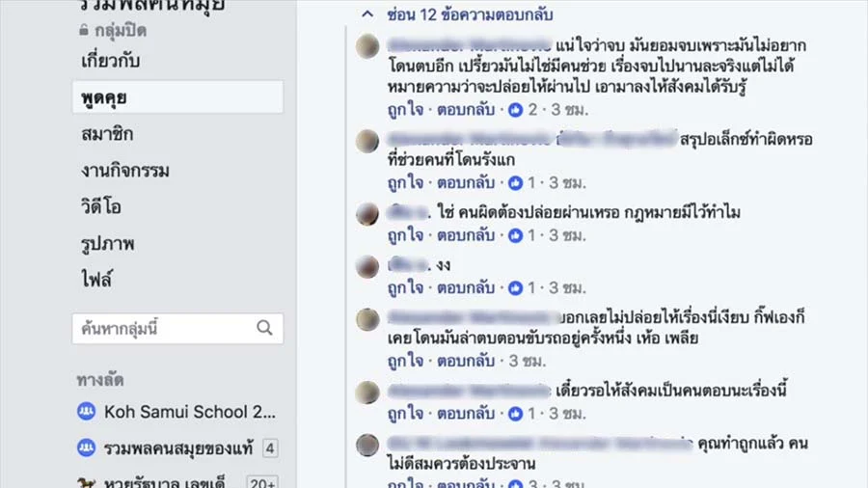Collapse the 12 replies thread chevron
Image resolution: width=868 pixels, height=488 pixels.
[x=367, y=14]
